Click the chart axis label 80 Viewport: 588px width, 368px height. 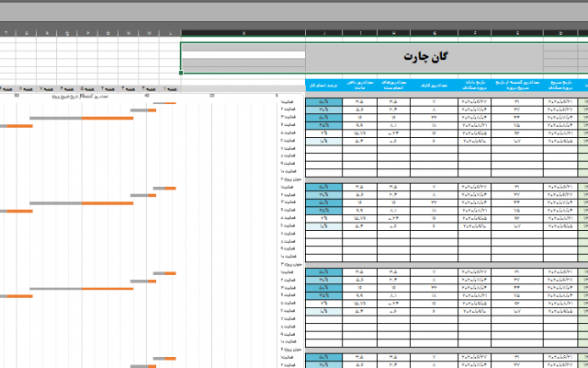tap(18, 95)
